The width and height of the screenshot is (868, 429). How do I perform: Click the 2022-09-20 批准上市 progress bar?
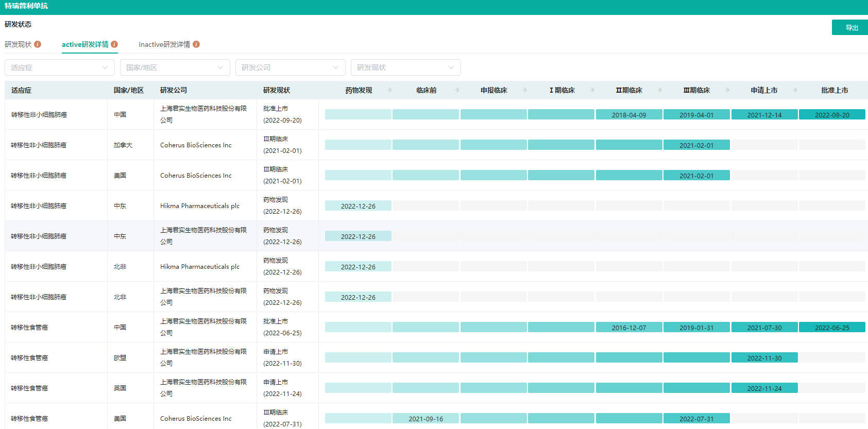point(832,115)
